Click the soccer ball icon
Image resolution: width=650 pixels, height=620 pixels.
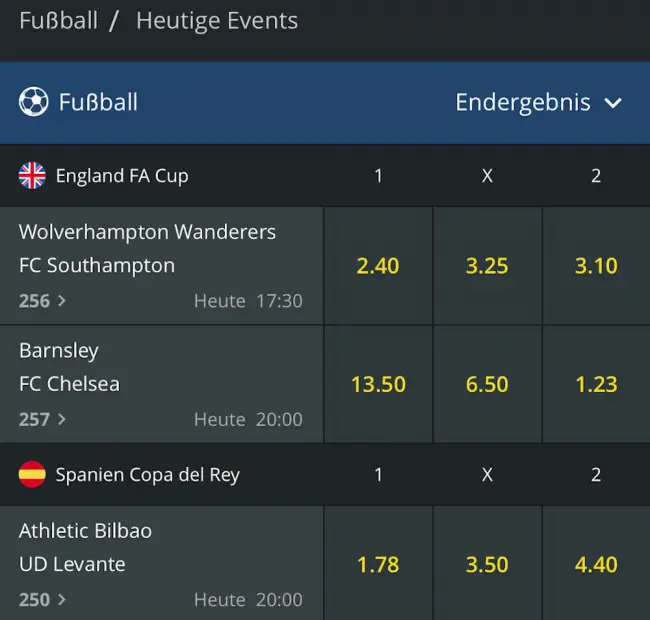[x=34, y=102]
